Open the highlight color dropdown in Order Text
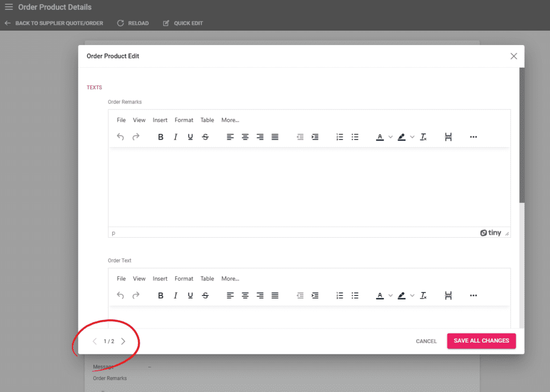Screen dimensions: 550x392 tap(411, 295)
